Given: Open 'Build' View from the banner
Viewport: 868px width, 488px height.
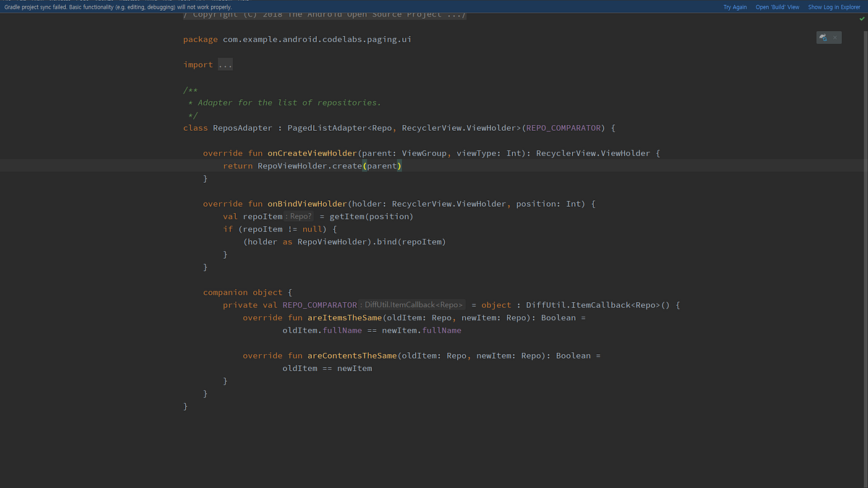Looking at the screenshot, I should point(777,7).
